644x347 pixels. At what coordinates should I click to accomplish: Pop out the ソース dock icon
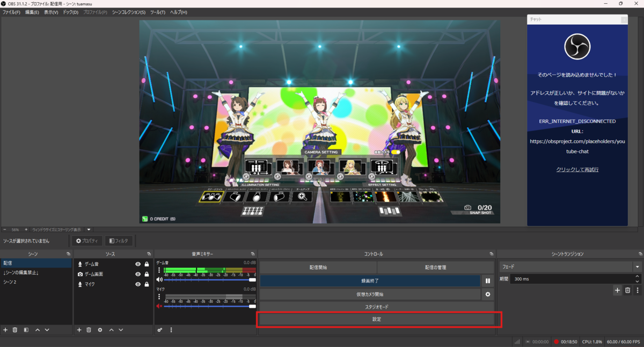tap(149, 254)
